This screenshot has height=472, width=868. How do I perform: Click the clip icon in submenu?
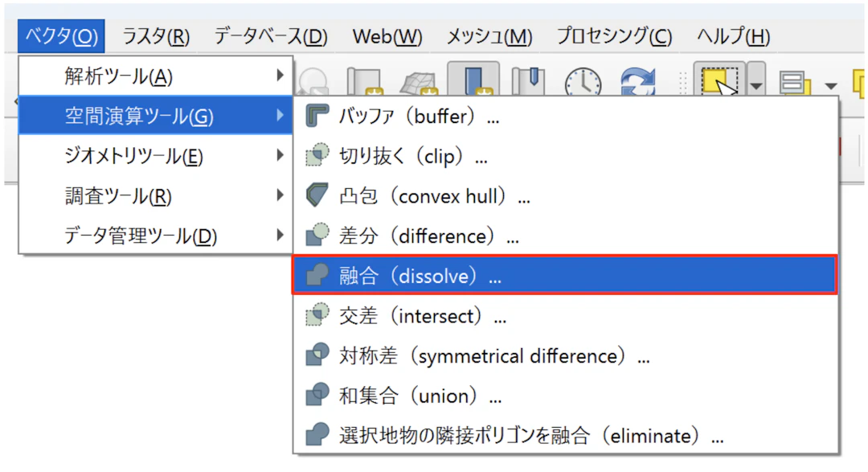coord(318,156)
